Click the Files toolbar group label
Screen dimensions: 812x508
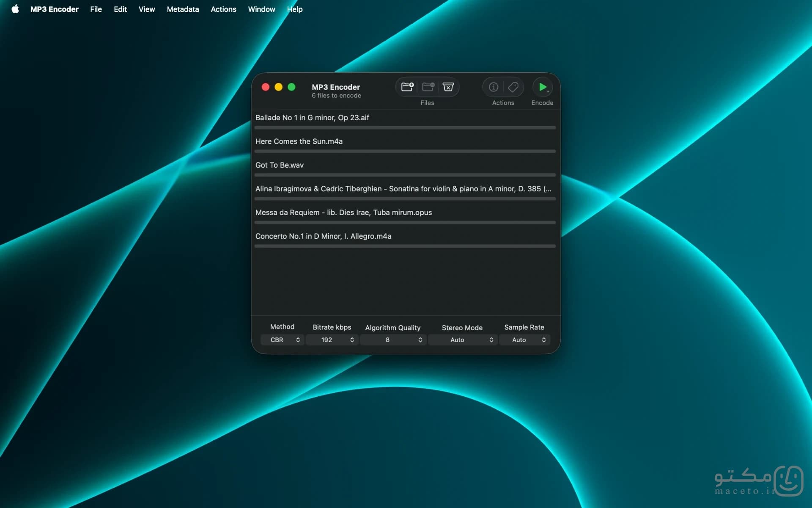[x=427, y=103]
